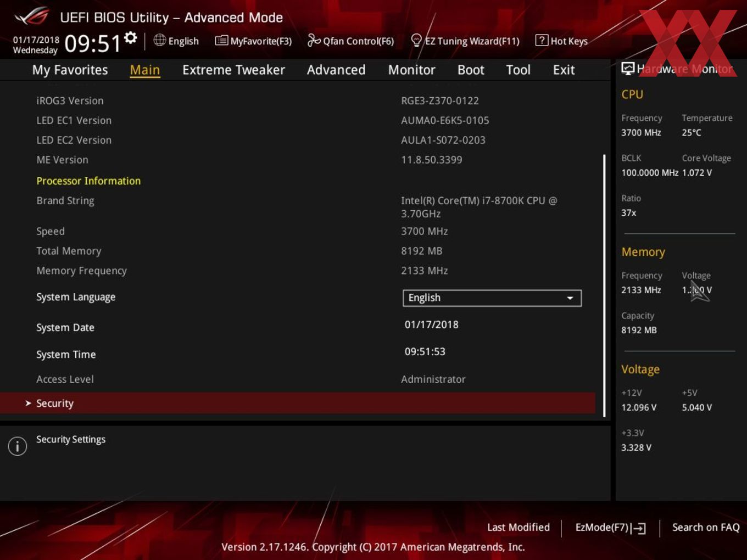Click English language button in top bar
The width and height of the screenshot is (747, 560).
[x=176, y=41]
